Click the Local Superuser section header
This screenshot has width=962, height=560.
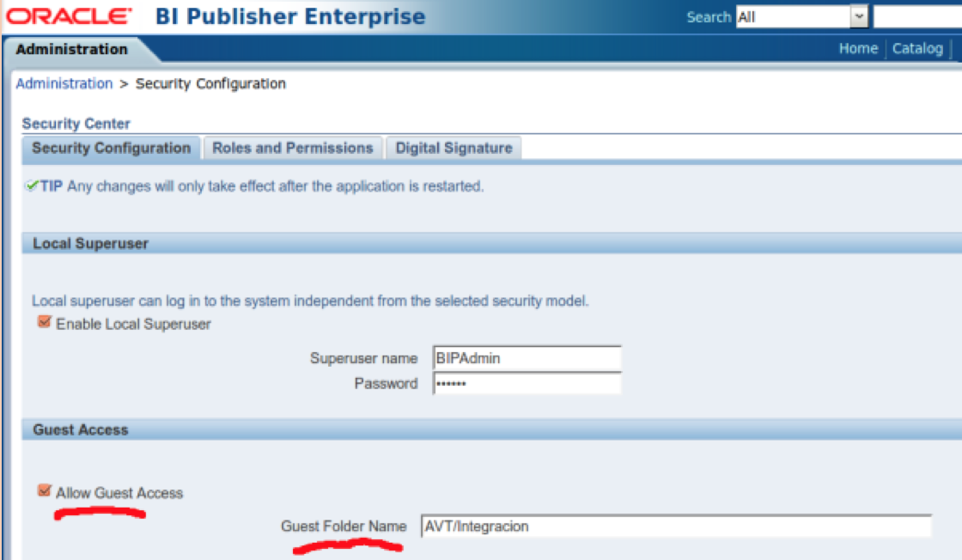click(492, 244)
